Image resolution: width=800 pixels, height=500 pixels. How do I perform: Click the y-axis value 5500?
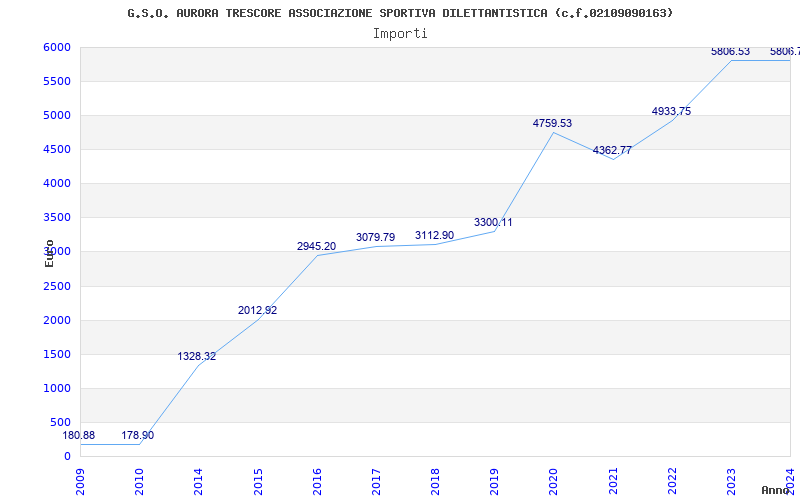[57, 82]
